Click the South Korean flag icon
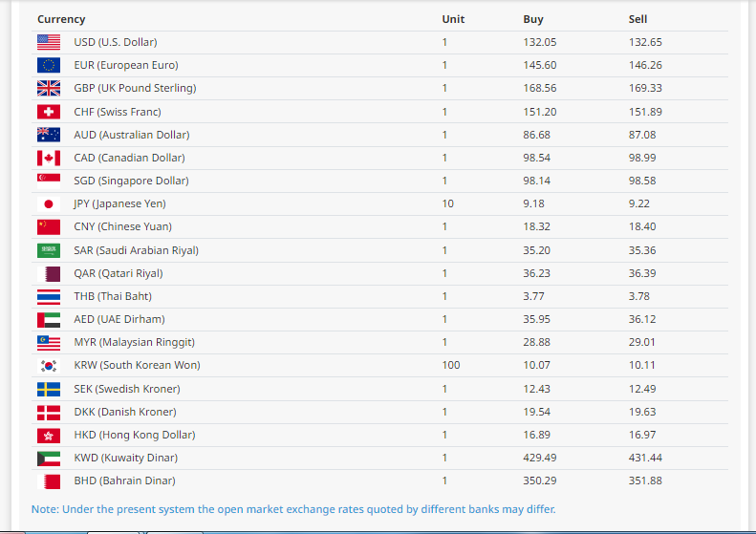 click(49, 365)
